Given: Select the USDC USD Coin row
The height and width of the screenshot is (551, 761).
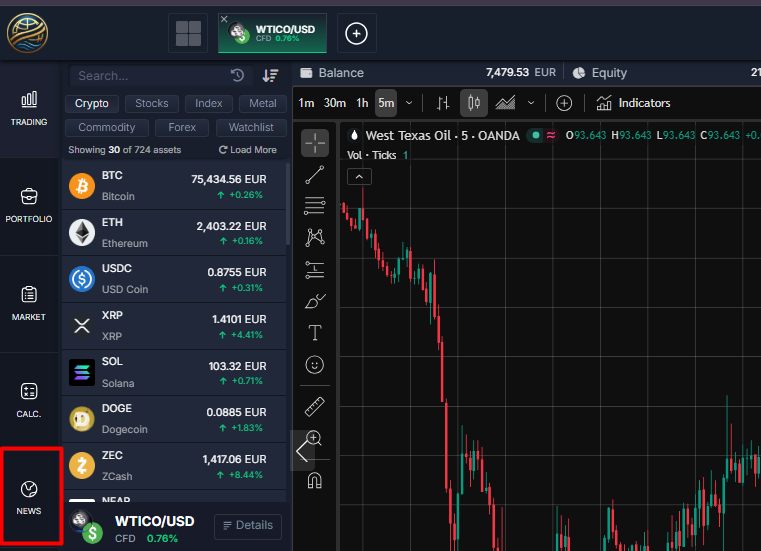Looking at the screenshot, I should (174, 279).
